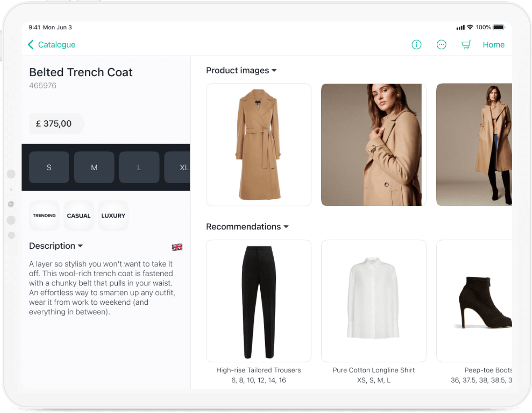
Task: Tap the TRENDING tag badge
Action: tap(44, 215)
